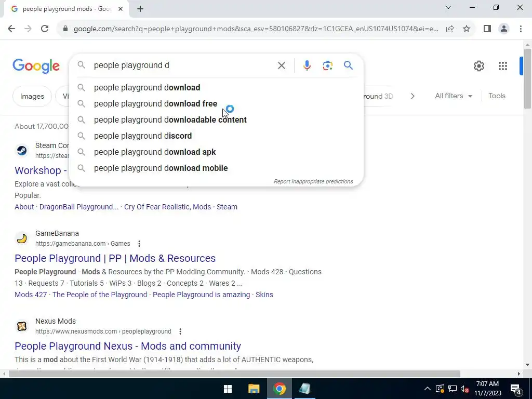Open the 'About' sitelink under Workshop

[x=24, y=207]
